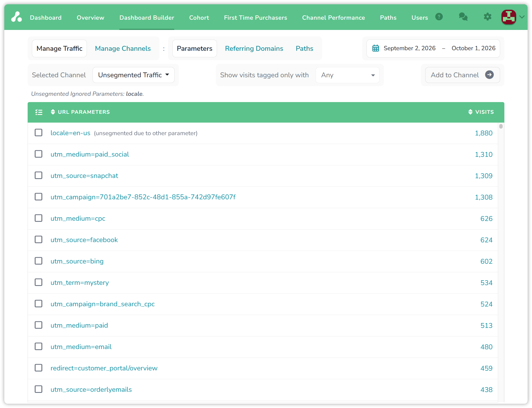Click the calendar icon in date range
This screenshot has height=408, width=532.
click(376, 48)
